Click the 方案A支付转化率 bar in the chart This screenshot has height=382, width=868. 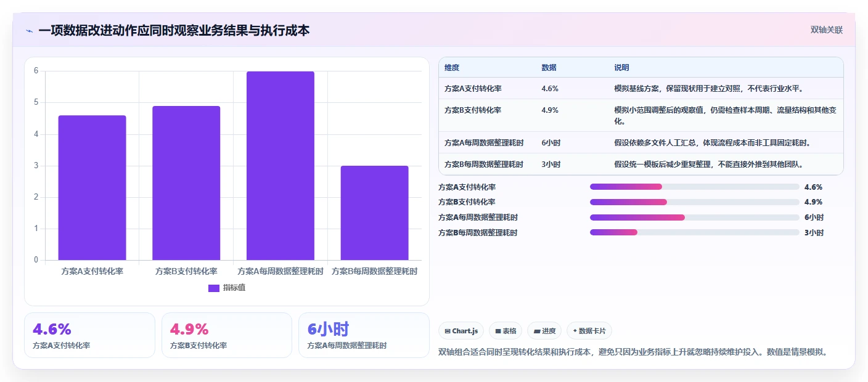92,187
